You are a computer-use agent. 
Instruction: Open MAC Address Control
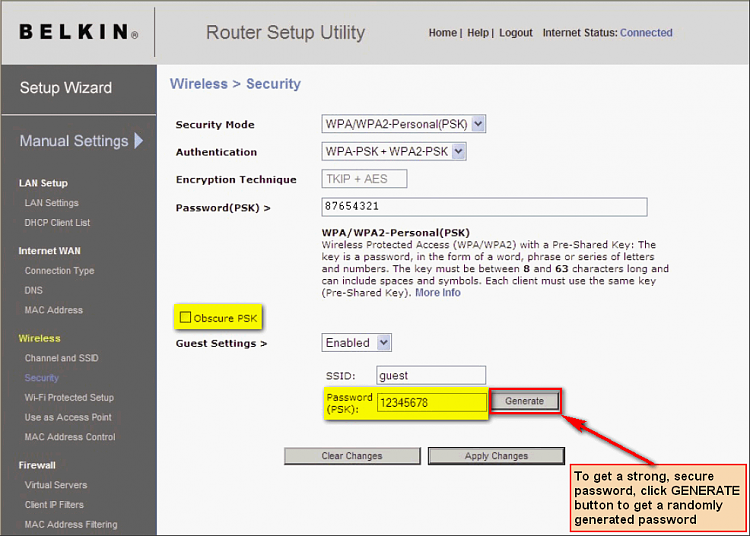click(70, 437)
